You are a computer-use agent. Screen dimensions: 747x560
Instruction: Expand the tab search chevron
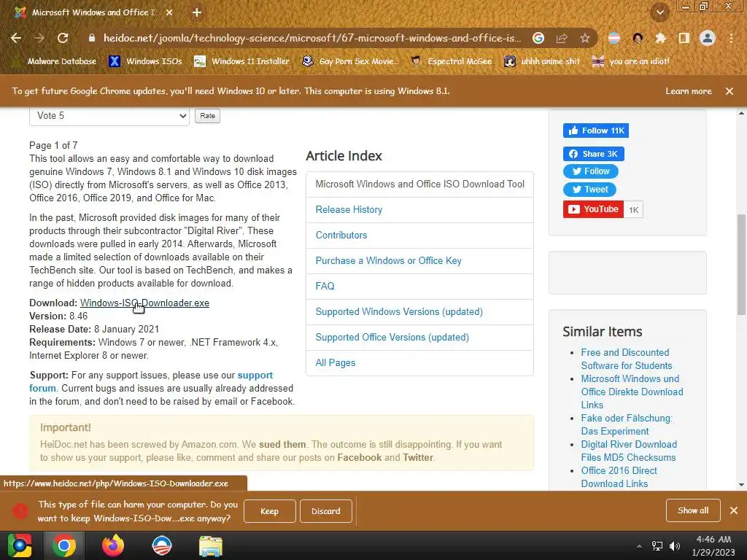point(660,12)
